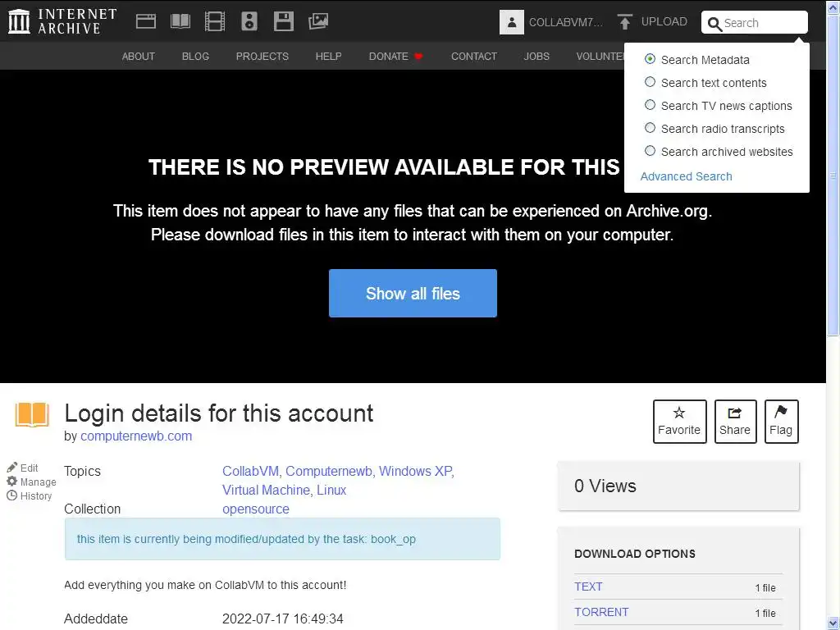The height and width of the screenshot is (630, 840).
Task: Click the Manage gear link
Action: (31, 482)
